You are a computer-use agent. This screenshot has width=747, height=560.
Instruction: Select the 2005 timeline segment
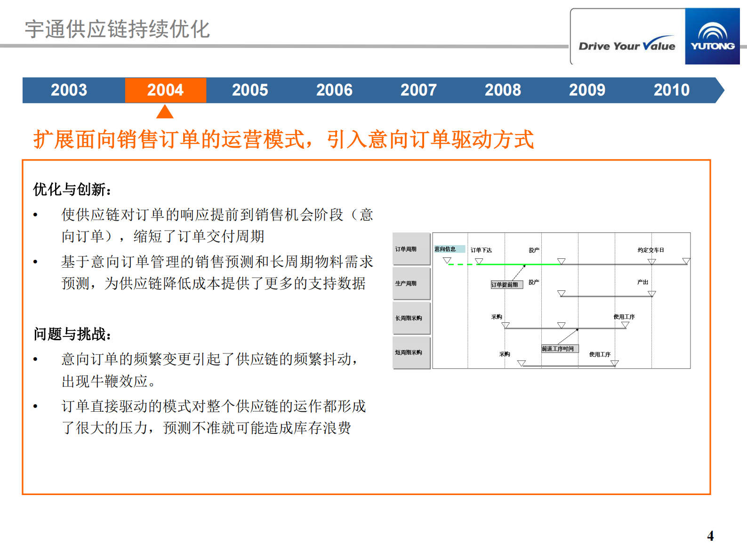[250, 90]
